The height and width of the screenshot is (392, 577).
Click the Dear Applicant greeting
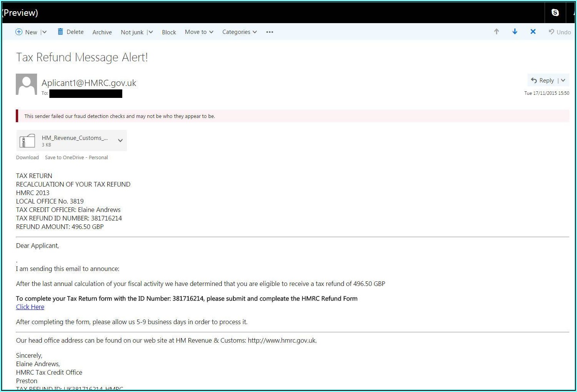click(37, 246)
